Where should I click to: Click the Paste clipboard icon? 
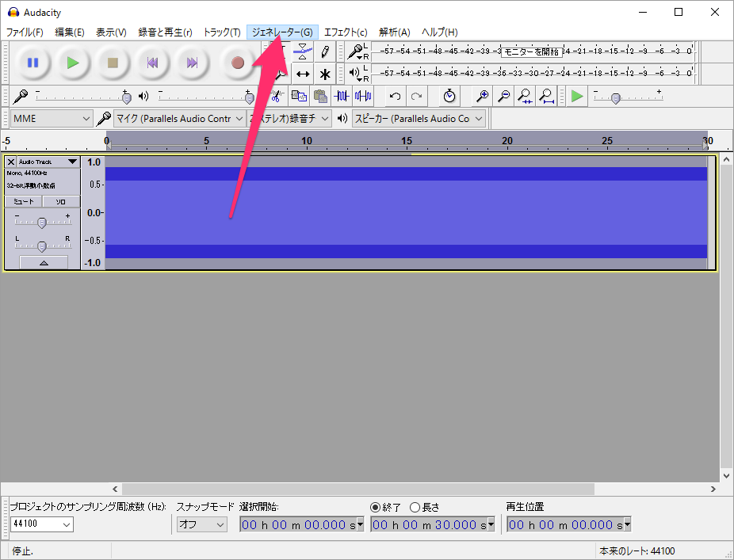click(320, 97)
